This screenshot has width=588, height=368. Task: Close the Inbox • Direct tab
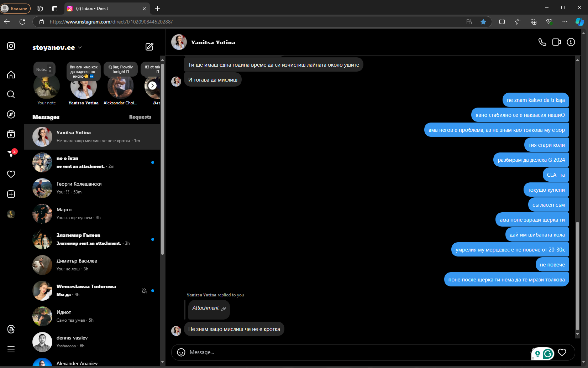pyautogui.click(x=144, y=9)
